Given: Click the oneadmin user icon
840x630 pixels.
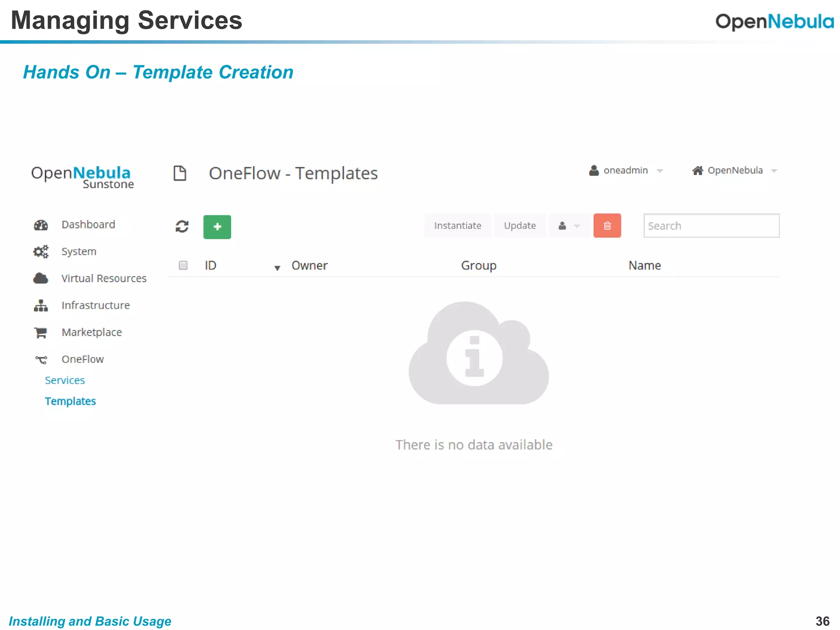Looking at the screenshot, I should coord(593,170).
